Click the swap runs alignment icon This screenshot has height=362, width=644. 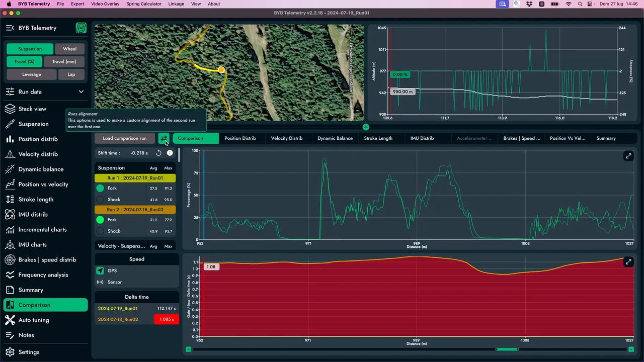(164, 138)
